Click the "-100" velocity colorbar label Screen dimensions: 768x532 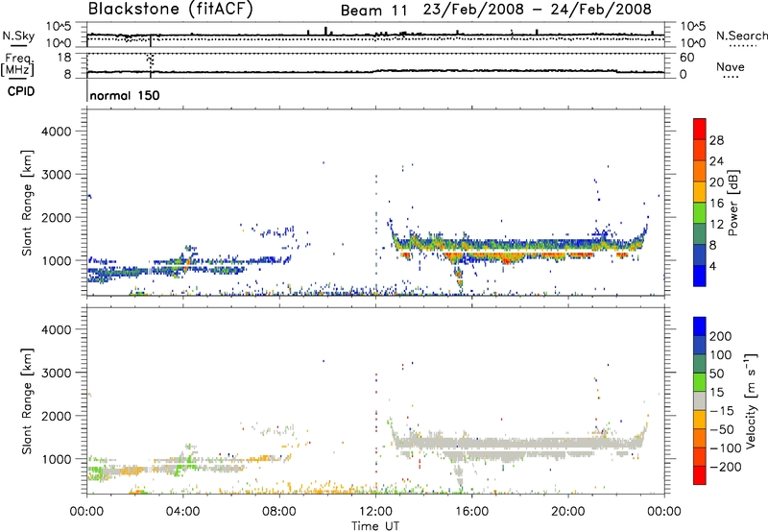coord(726,448)
